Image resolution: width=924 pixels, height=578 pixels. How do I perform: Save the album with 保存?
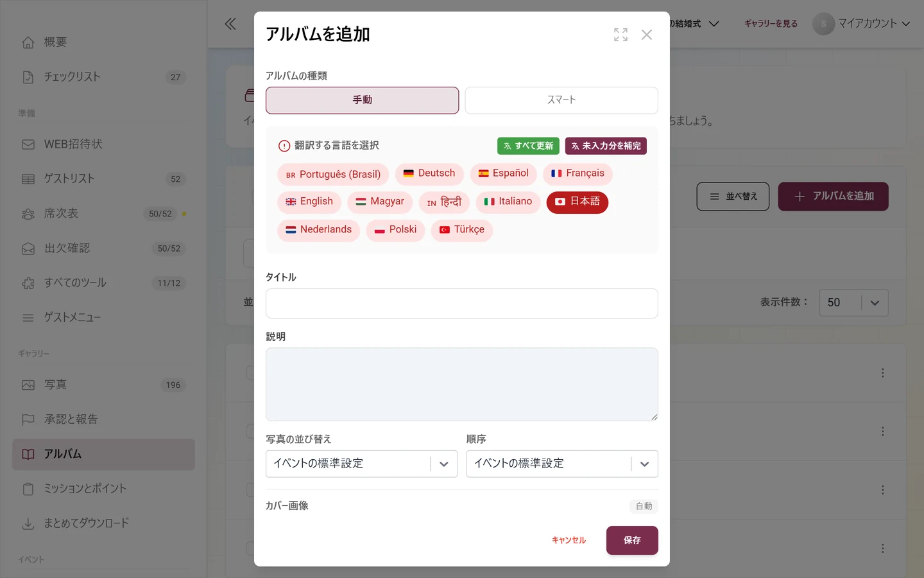pyautogui.click(x=632, y=541)
